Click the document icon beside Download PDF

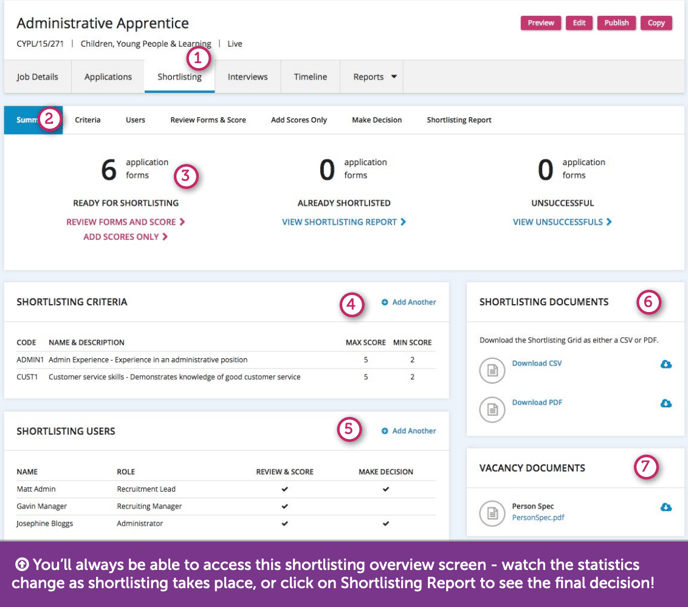pos(490,408)
